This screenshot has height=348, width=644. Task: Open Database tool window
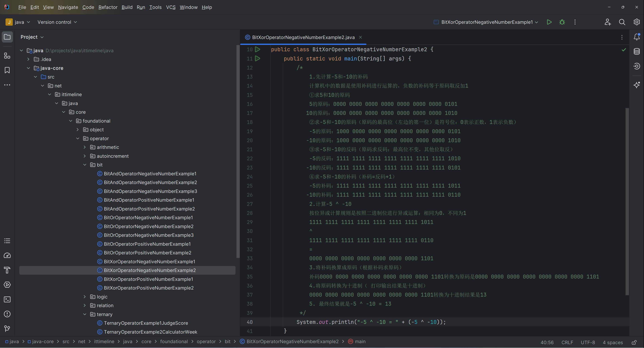coord(637,51)
